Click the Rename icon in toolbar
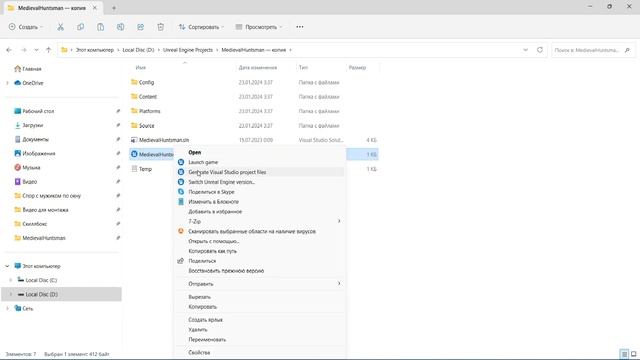Screen dimensions: 640x360 pos(120,27)
